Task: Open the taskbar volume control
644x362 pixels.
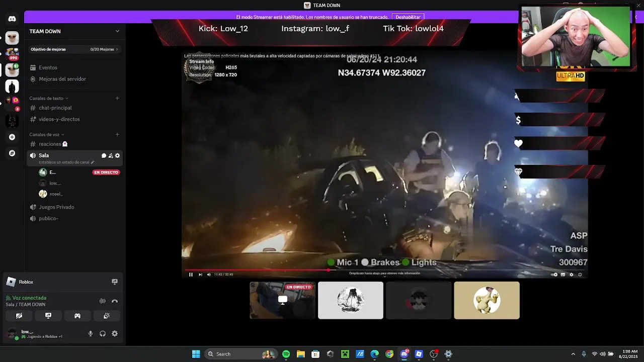Action: pyautogui.click(x=603, y=354)
